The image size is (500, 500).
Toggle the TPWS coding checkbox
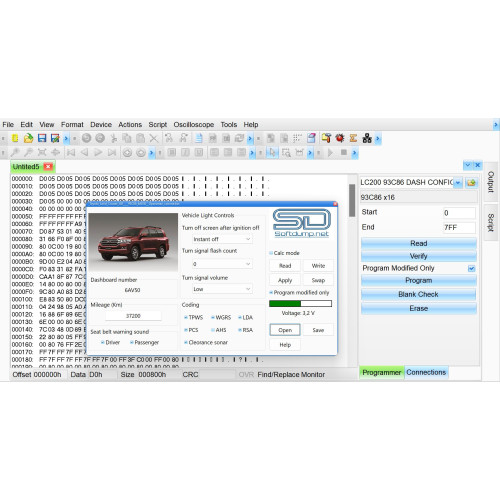pyautogui.click(x=186, y=317)
